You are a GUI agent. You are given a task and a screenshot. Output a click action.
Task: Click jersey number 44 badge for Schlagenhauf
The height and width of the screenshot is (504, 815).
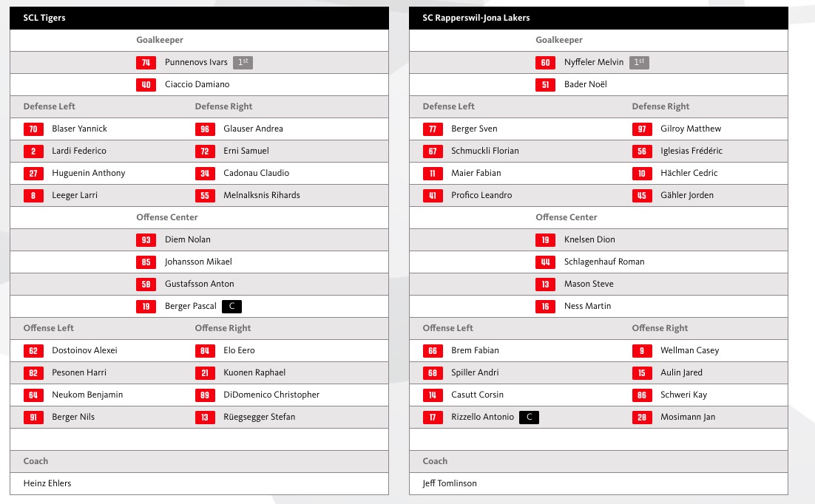point(545,262)
